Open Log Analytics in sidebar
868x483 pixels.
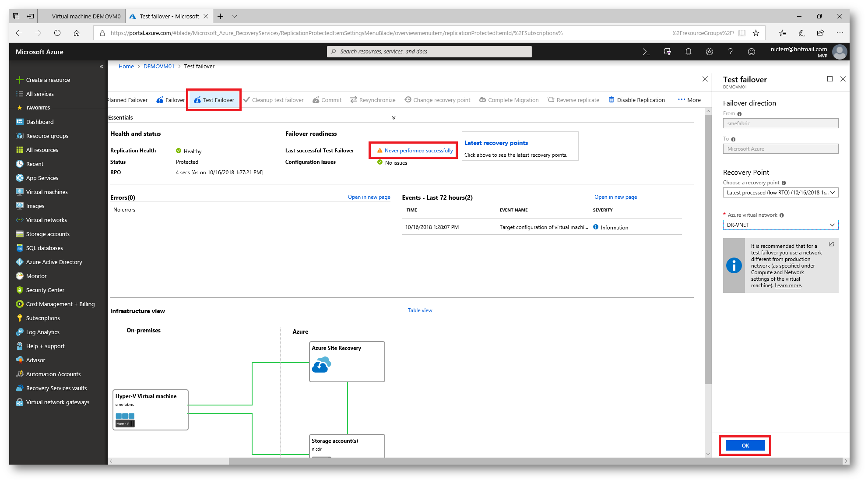coord(42,332)
